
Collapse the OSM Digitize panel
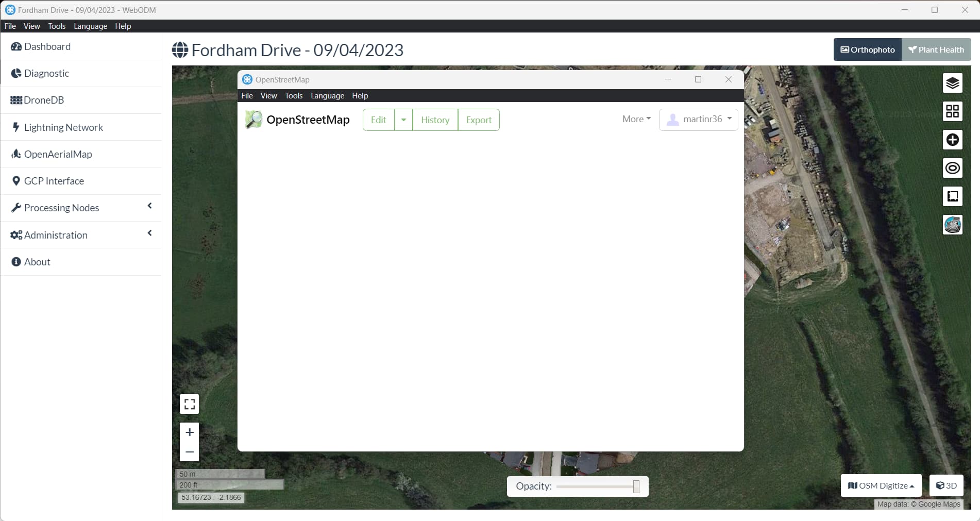point(881,485)
